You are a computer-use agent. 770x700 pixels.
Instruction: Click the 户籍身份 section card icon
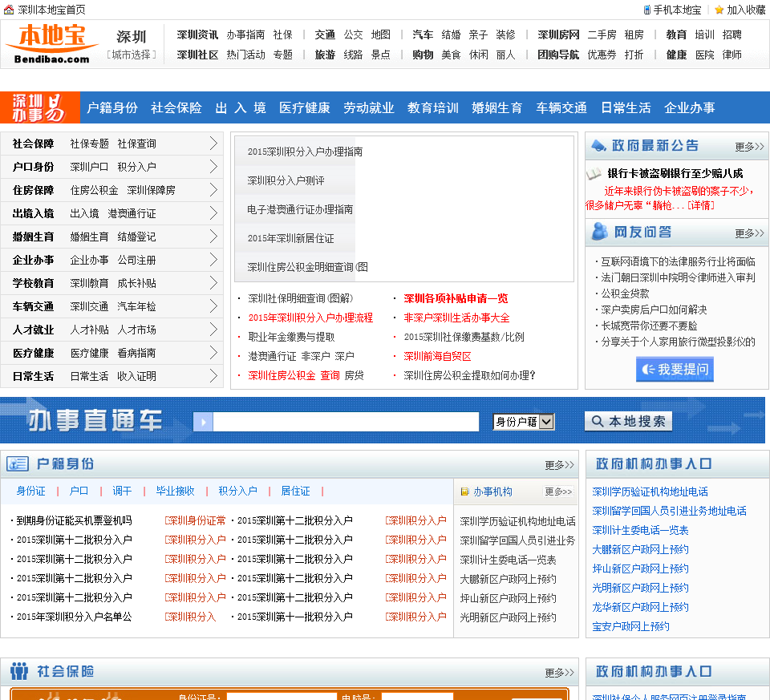(18, 463)
